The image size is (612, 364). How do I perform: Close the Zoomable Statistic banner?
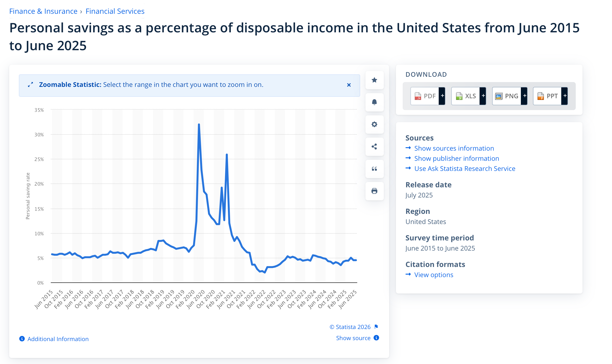[349, 85]
